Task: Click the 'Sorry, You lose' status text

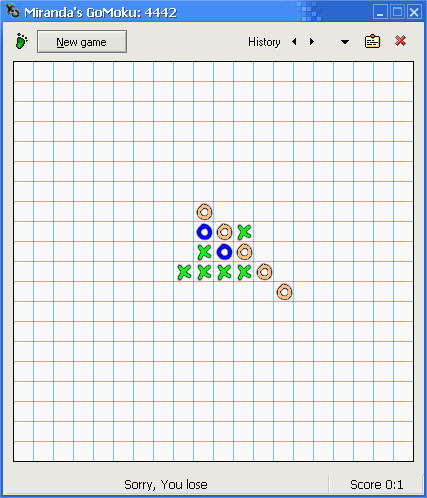Action: (166, 484)
